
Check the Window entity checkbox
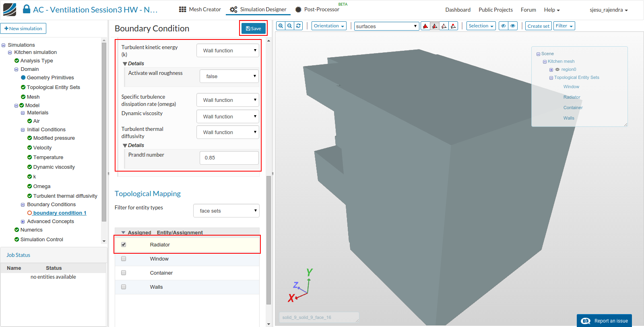click(124, 259)
